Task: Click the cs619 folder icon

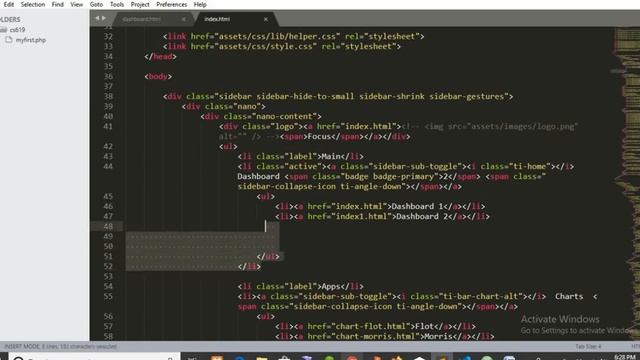Action: click(4, 30)
